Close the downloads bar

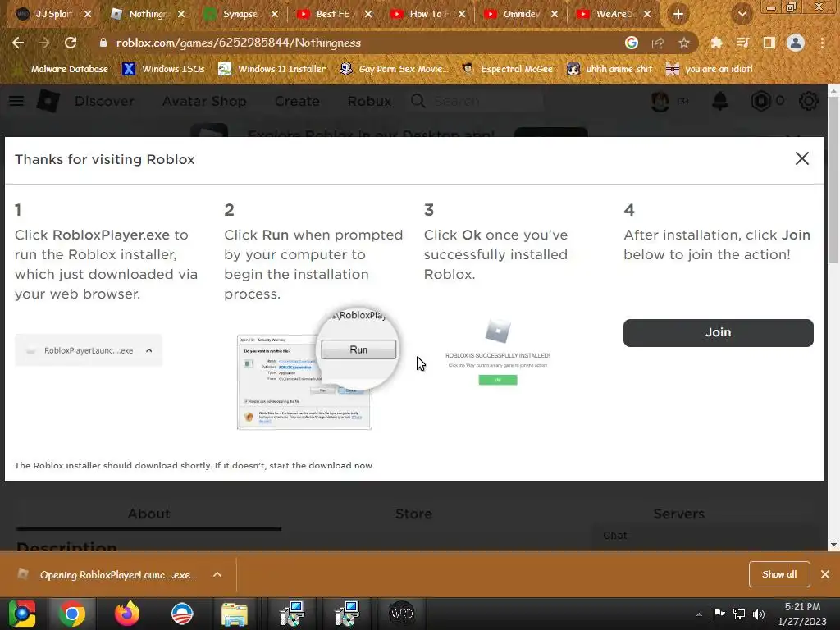[x=825, y=574]
